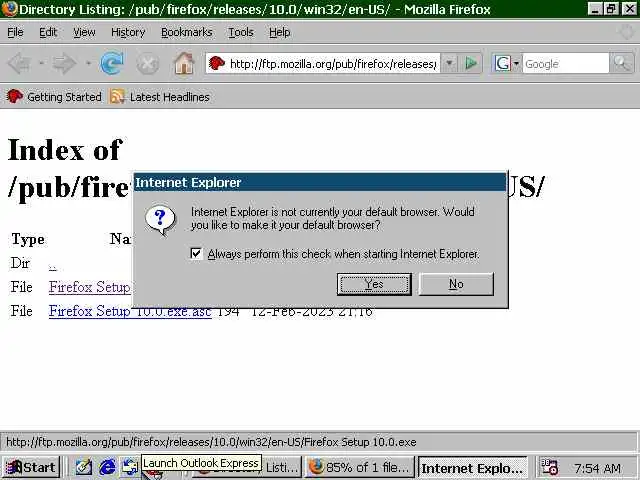This screenshot has width=640, height=480.
Task: Stop loading with the Stop icon
Action: point(147,64)
